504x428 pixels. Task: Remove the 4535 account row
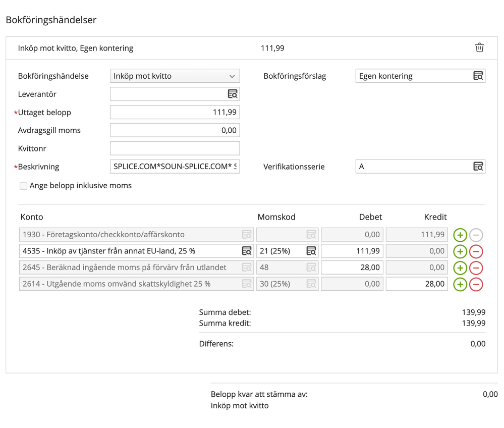click(x=476, y=251)
